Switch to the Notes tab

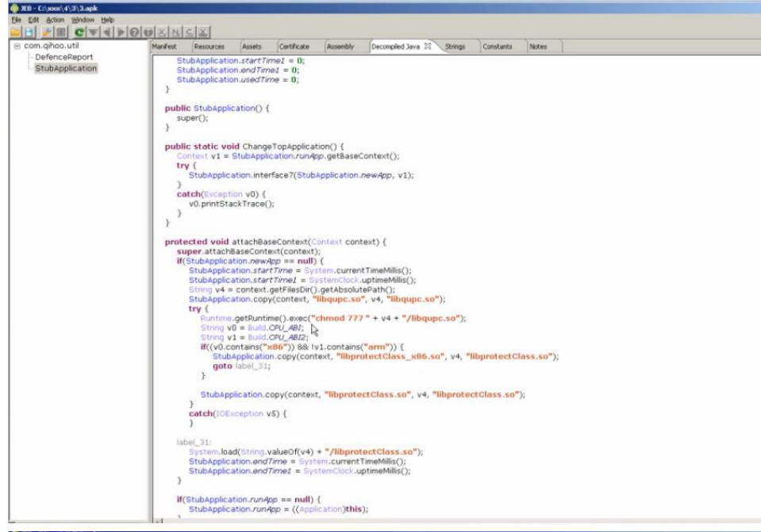pyautogui.click(x=538, y=47)
